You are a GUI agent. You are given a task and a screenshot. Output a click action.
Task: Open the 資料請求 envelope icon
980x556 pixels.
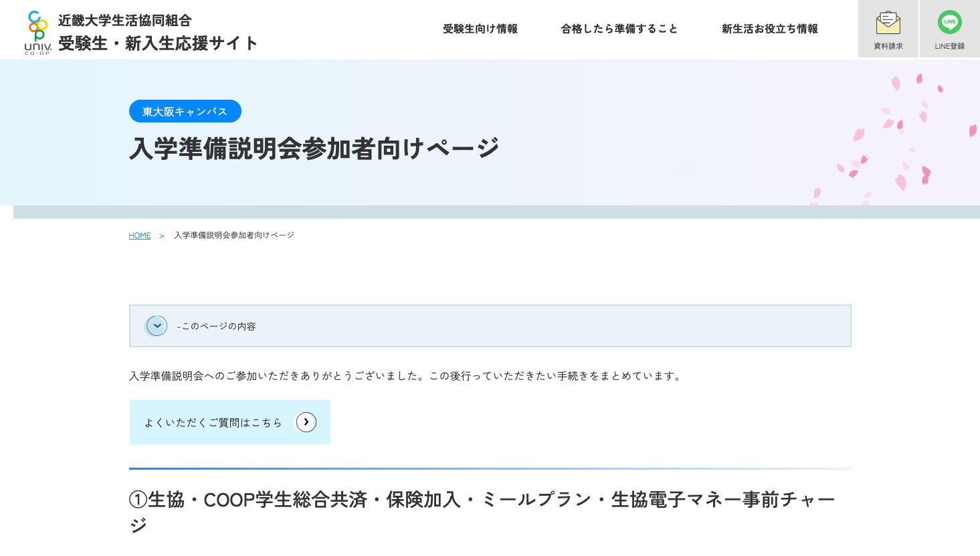[888, 23]
